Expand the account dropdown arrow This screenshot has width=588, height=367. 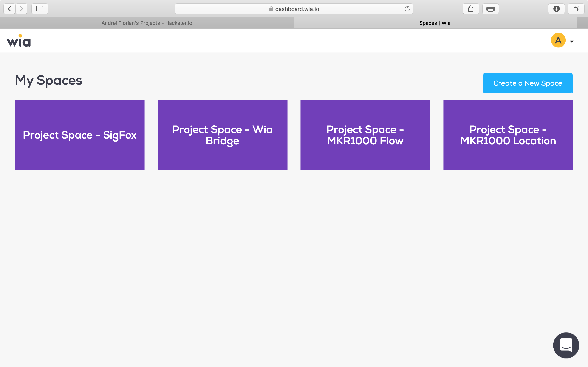click(572, 42)
